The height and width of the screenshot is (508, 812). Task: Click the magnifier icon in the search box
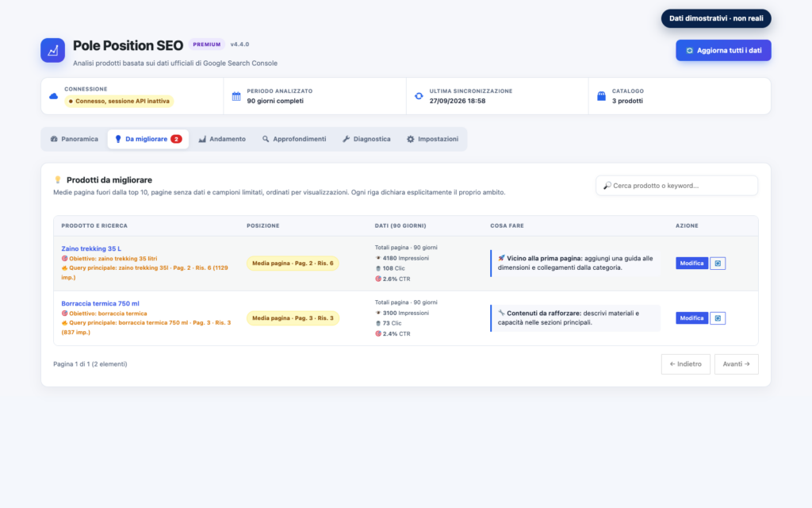coord(607,186)
